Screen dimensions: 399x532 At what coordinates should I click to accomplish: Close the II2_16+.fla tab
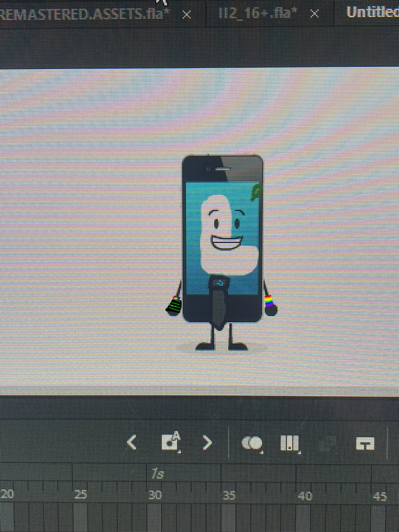tap(314, 14)
